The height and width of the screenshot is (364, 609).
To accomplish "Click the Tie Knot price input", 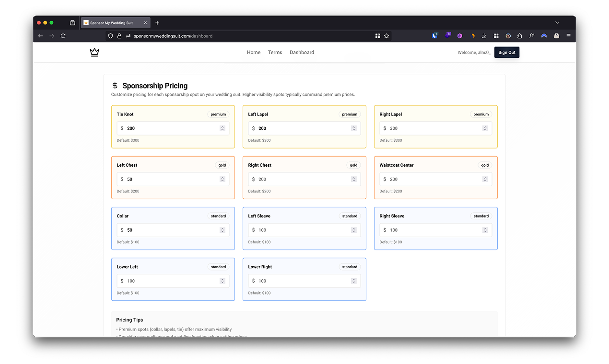I will (173, 128).
